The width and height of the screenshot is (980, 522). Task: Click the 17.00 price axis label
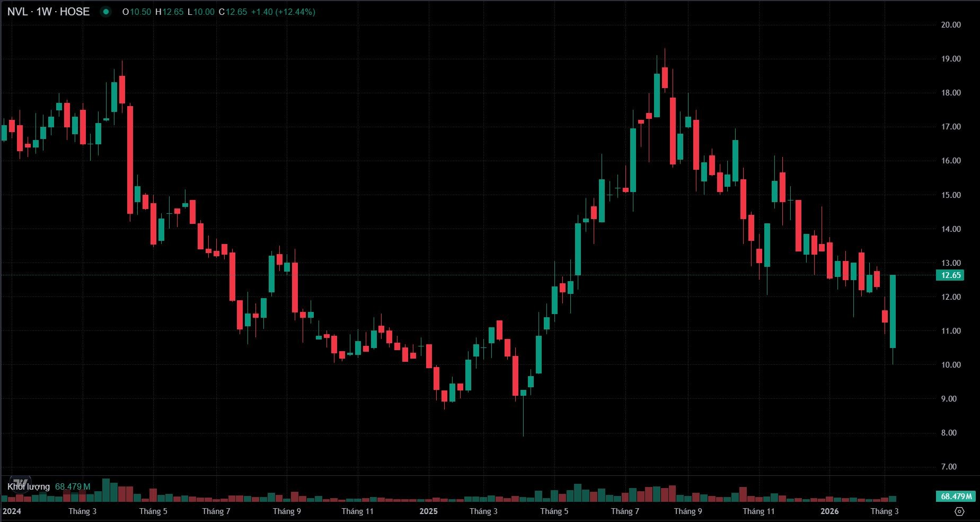pos(951,127)
